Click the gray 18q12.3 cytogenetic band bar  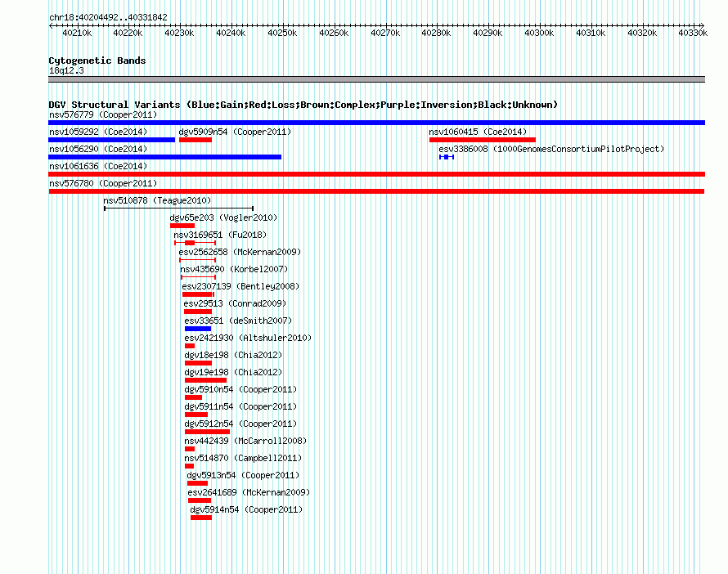[376, 80]
